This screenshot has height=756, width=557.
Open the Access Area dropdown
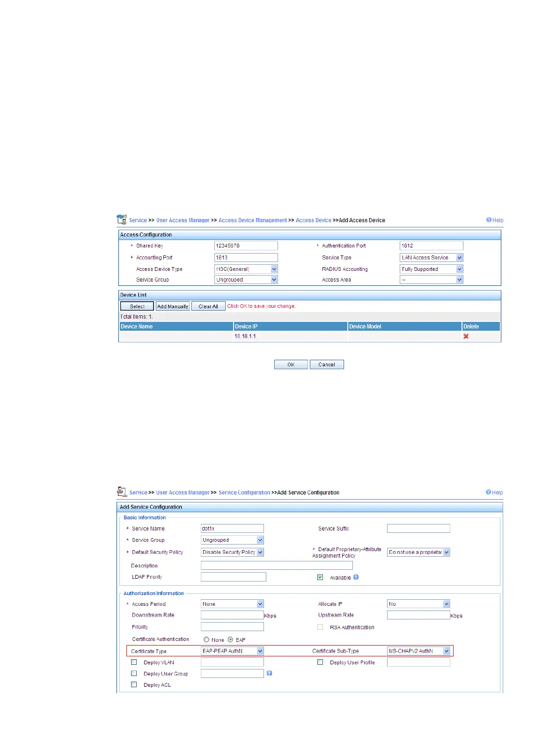[432, 280]
